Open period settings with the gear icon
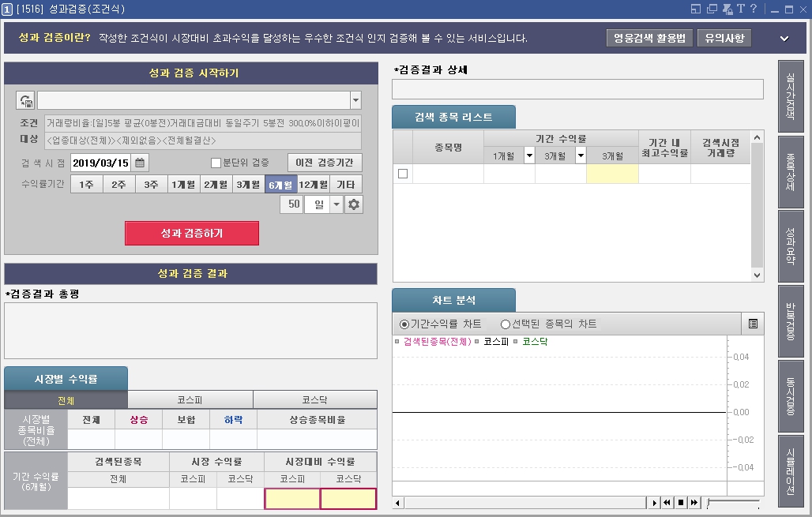The image size is (812, 517). [x=354, y=204]
